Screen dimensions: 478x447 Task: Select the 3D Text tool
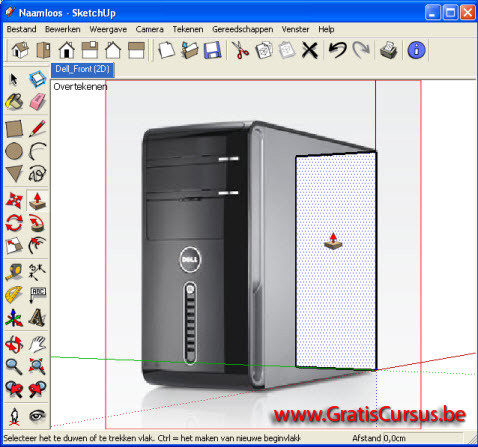click(37, 317)
